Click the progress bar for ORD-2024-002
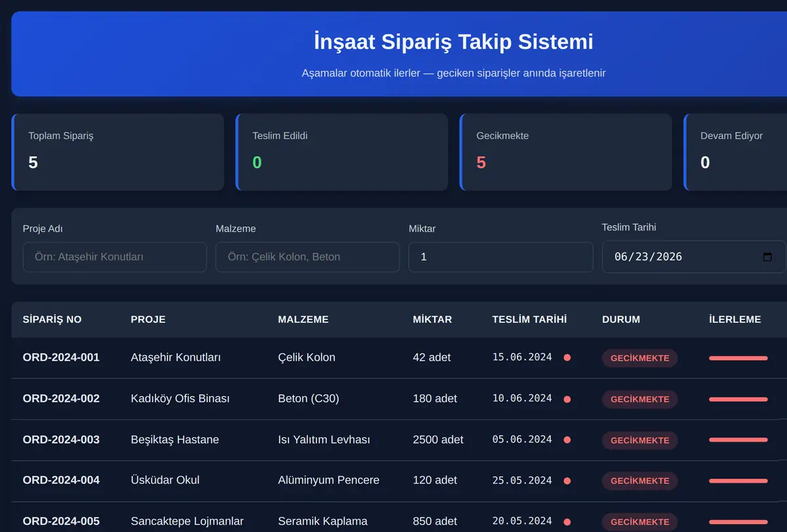This screenshot has height=532, width=787. coord(738,399)
